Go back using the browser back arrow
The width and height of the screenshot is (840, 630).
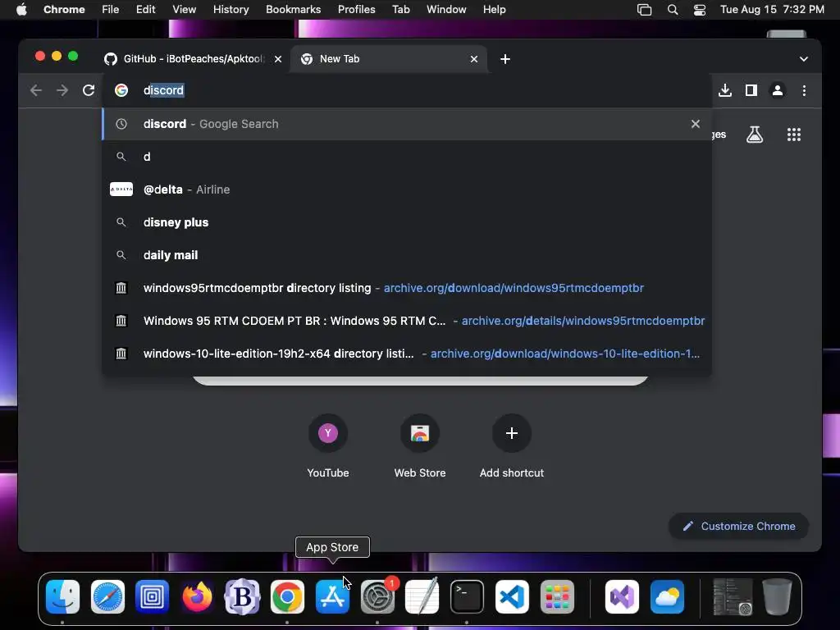(36, 90)
